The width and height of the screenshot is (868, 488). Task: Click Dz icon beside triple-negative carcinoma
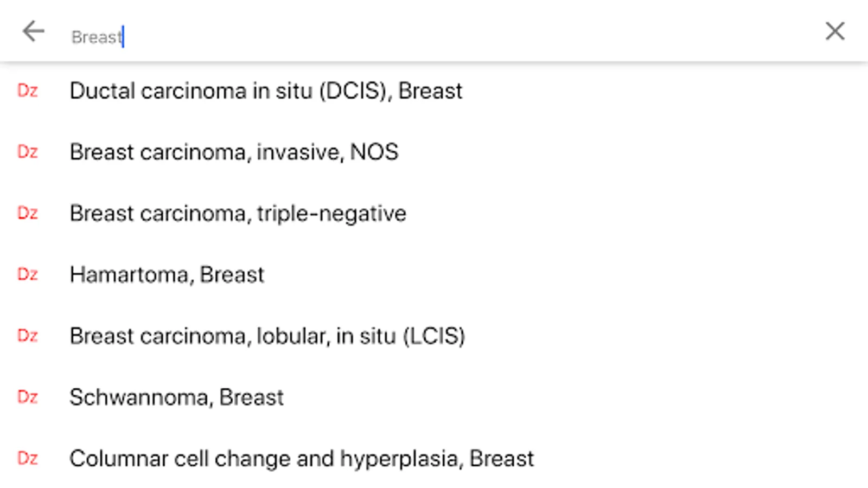click(28, 213)
